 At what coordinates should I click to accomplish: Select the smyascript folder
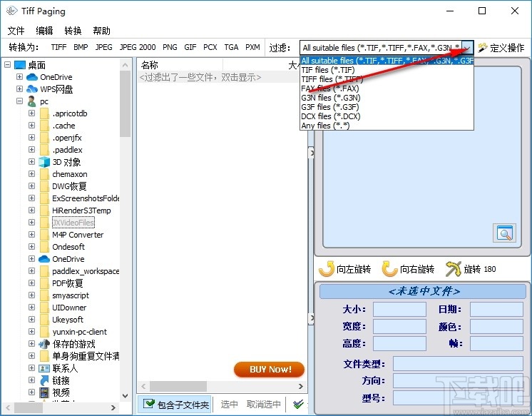[71, 295]
